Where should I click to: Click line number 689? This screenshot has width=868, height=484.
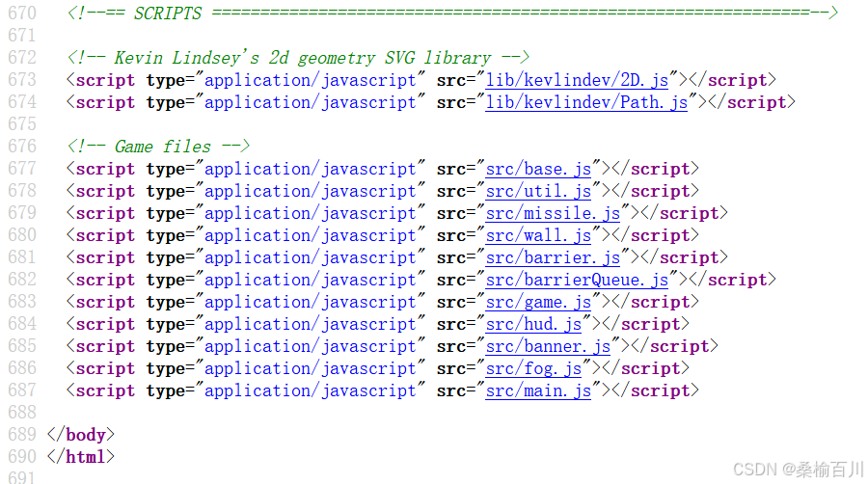pyautogui.click(x=22, y=434)
